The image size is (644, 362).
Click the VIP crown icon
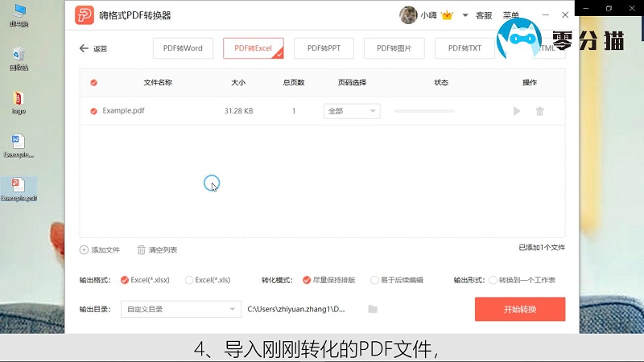click(x=447, y=15)
